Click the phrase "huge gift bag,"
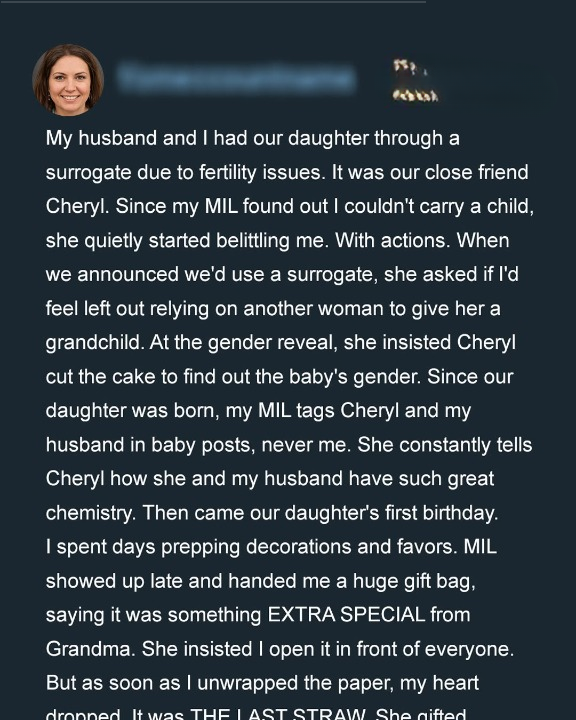 414,581
